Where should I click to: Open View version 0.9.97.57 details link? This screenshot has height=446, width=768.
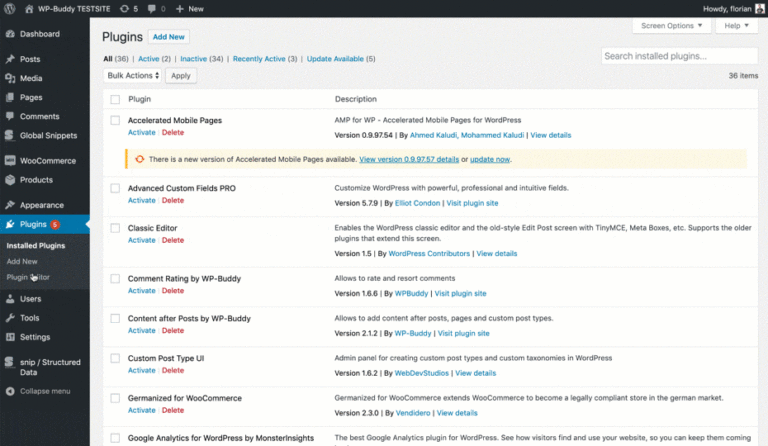tap(409, 159)
